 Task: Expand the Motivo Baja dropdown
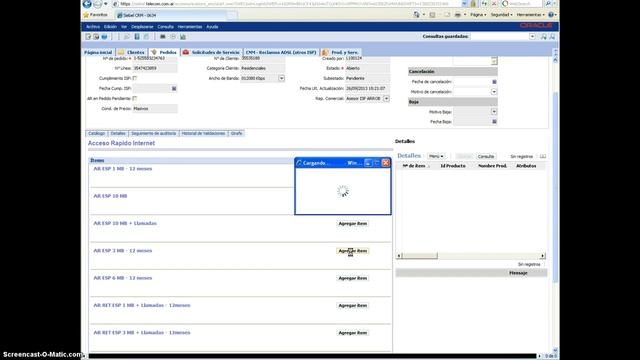click(x=494, y=112)
